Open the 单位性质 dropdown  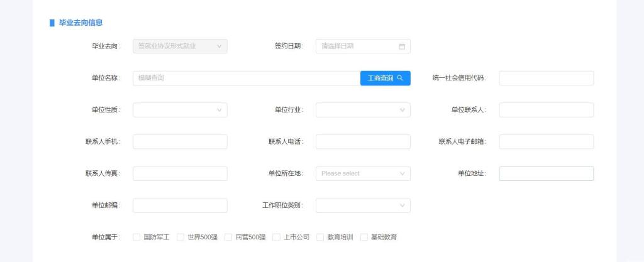(180, 110)
